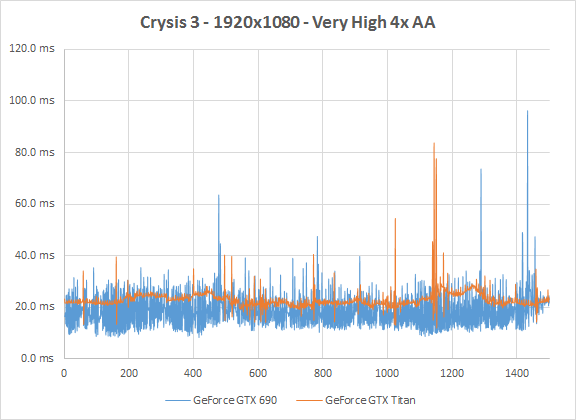Click the 100.0 ms axis label
This screenshot has width=576, height=420.
tap(32, 100)
